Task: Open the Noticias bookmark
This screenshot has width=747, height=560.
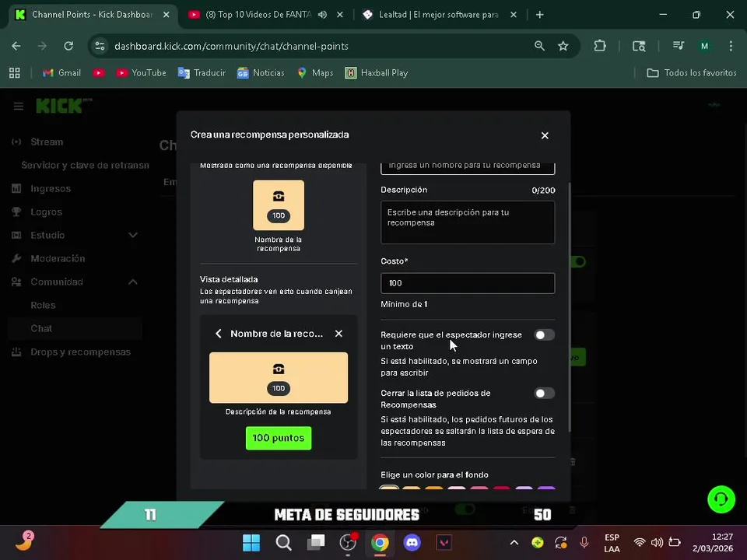Action: (261, 73)
